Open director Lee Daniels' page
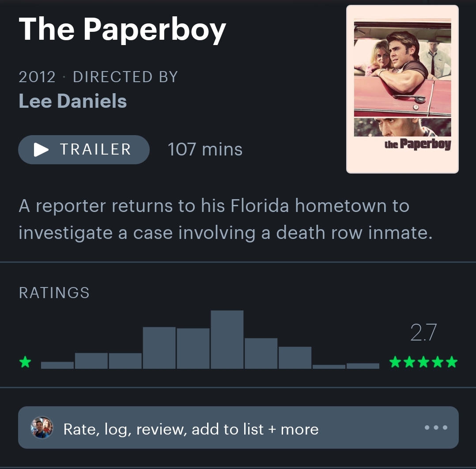Image resolution: width=476 pixels, height=469 pixels. [72, 101]
